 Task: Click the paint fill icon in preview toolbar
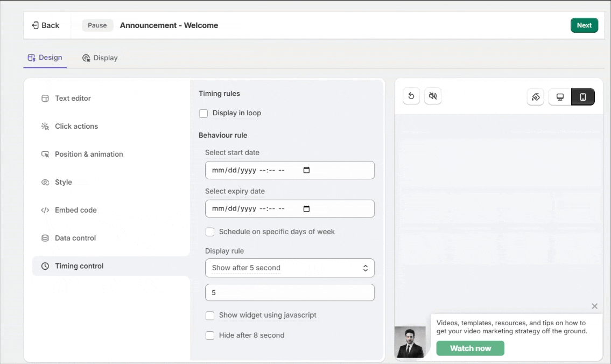(536, 97)
